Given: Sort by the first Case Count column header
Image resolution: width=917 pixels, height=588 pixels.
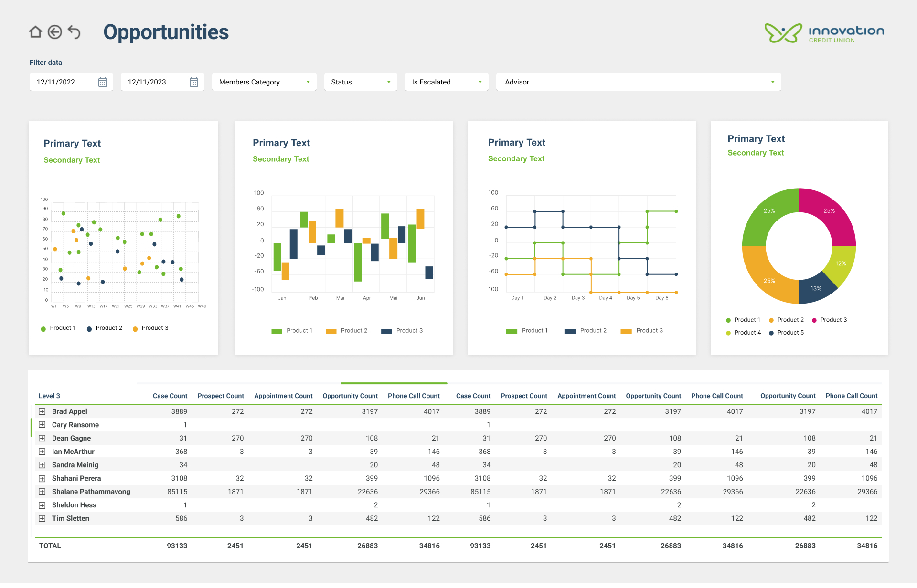Looking at the screenshot, I should pos(170,396).
